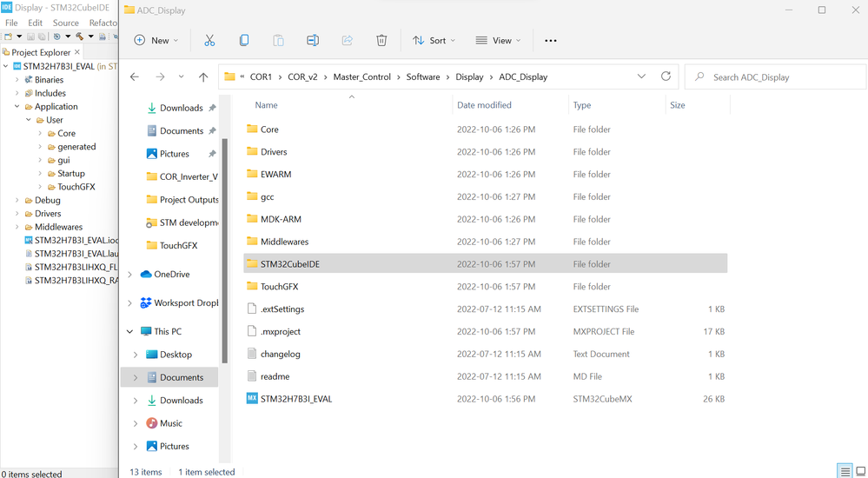Open the Refactor menu in STM32CubeIDE
The image size is (868, 478).
[x=103, y=23]
